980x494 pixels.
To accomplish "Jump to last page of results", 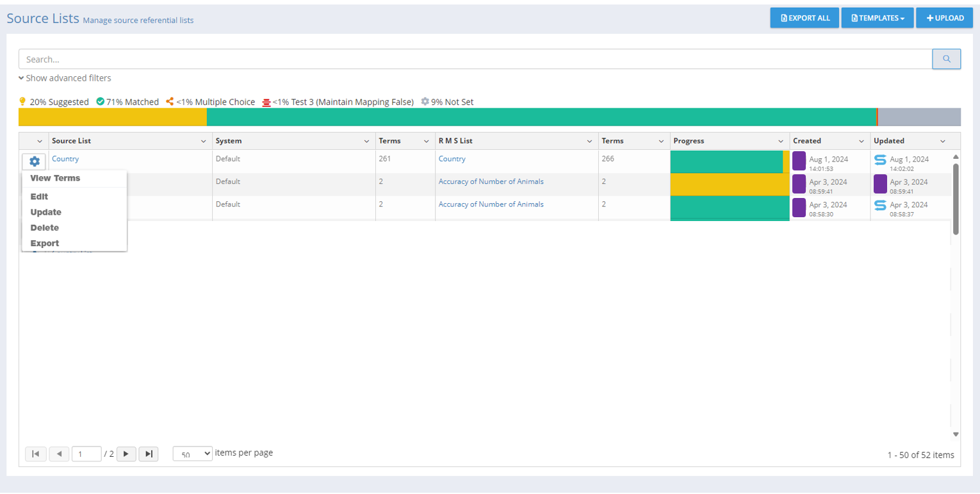I will 149,454.
